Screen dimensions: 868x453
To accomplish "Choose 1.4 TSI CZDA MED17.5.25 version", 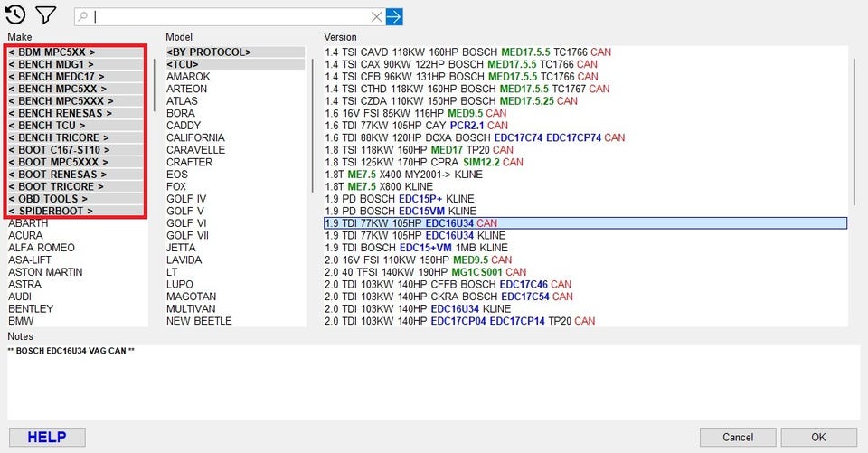I will click(x=451, y=100).
